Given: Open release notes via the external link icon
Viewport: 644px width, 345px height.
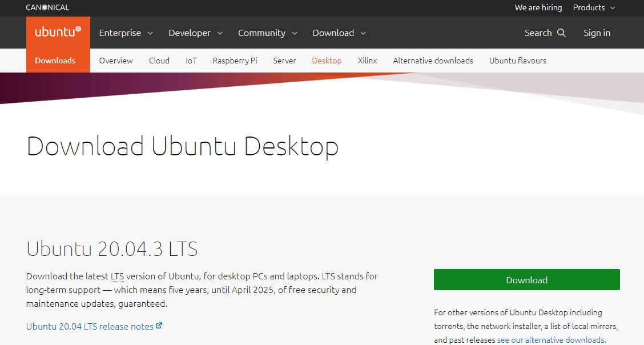Looking at the screenshot, I should click(x=159, y=326).
